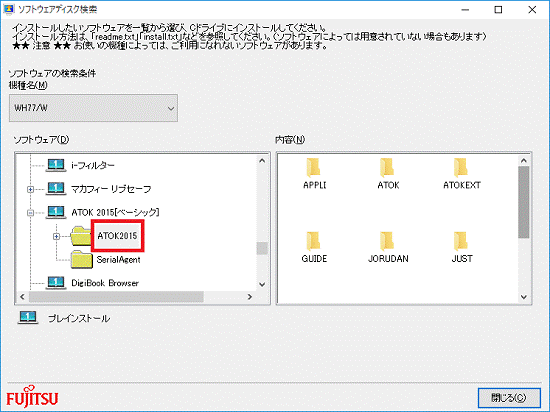Click the contents pane scroll-up arrow
Screen dimensions: 550x412
tap(524, 161)
